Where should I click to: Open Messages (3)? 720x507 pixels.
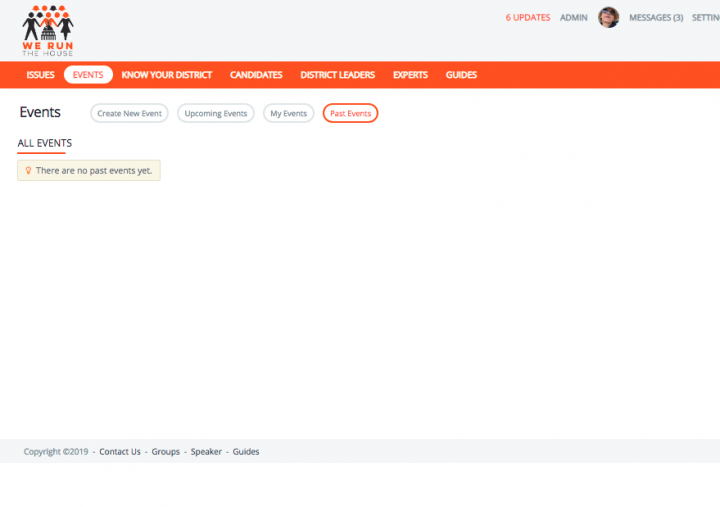pos(656,17)
